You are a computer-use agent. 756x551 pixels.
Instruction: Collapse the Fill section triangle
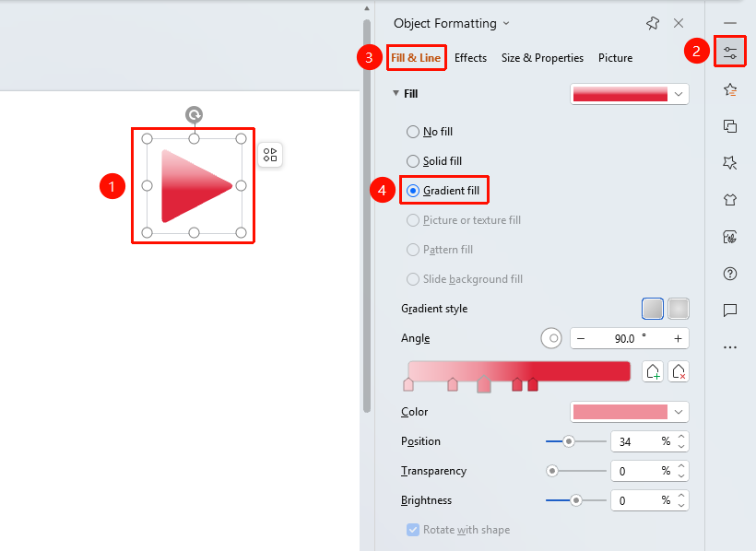[x=396, y=93]
